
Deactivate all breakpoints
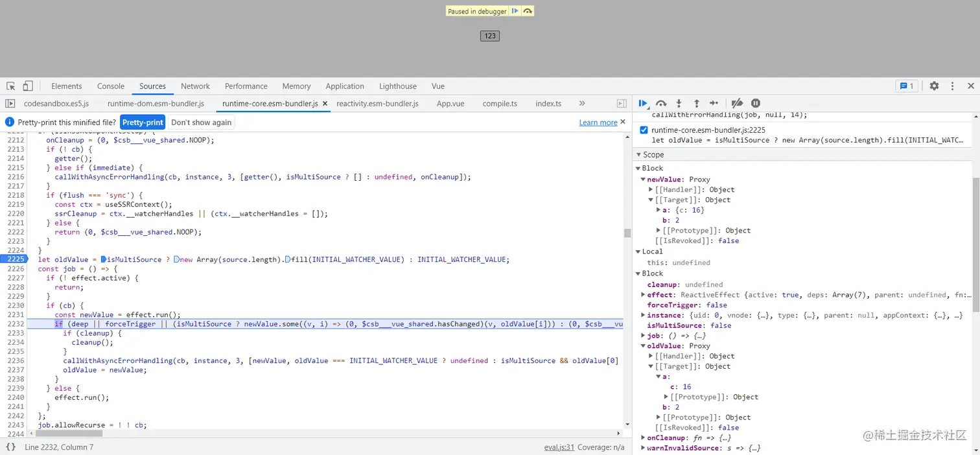pyautogui.click(x=736, y=103)
